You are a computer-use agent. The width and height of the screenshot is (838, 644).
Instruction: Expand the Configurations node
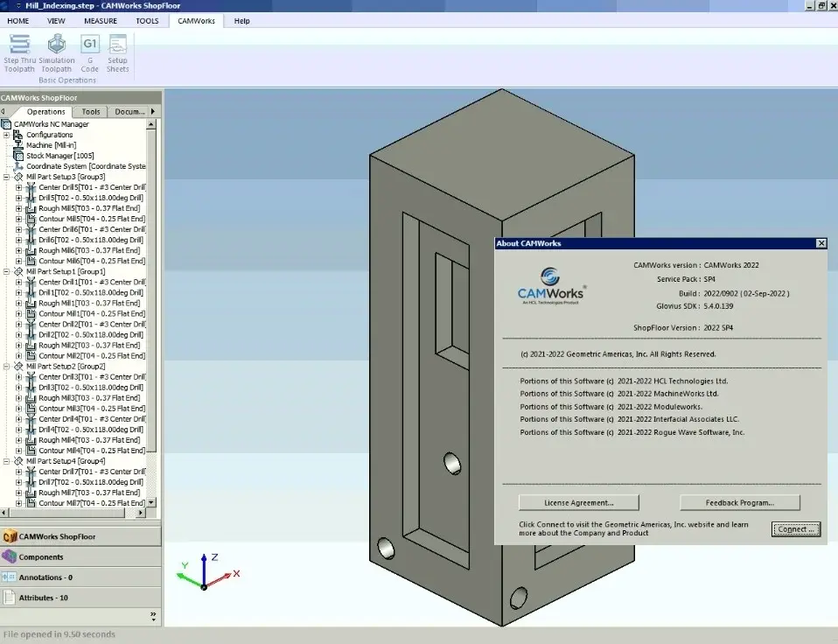click(6, 135)
